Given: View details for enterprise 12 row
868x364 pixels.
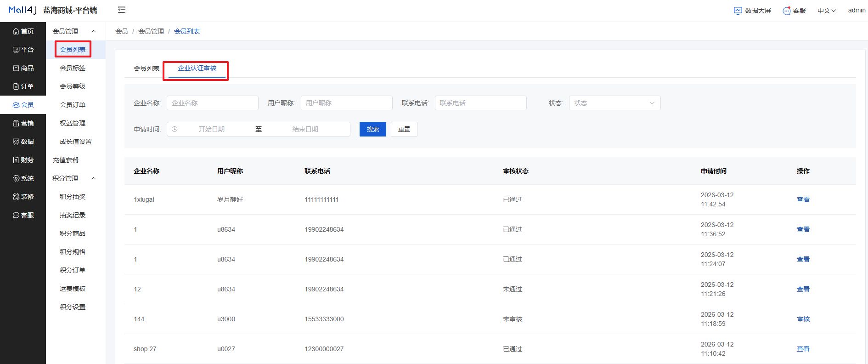Looking at the screenshot, I should [803, 289].
